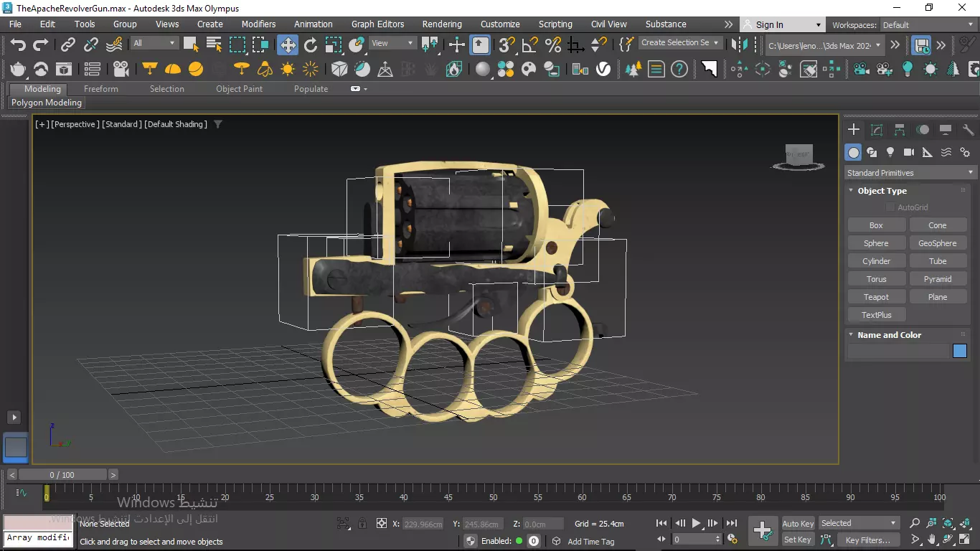
Task: Click the V-Ray logo icon
Action: coord(604,69)
